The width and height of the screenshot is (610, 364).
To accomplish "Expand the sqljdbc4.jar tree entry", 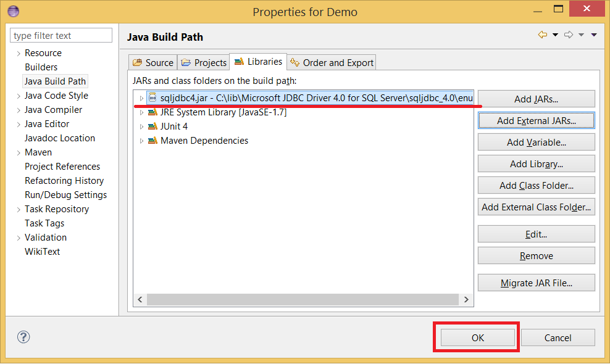I will point(141,97).
